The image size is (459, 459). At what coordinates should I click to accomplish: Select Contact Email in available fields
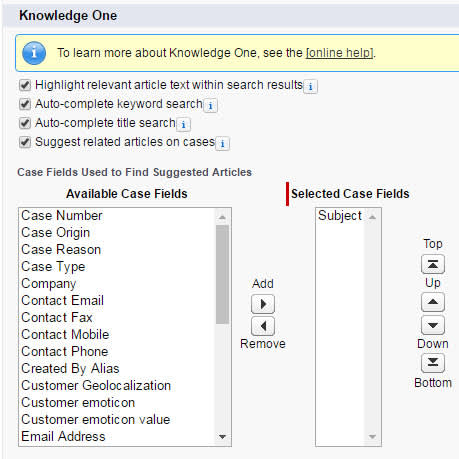click(x=117, y=301)
